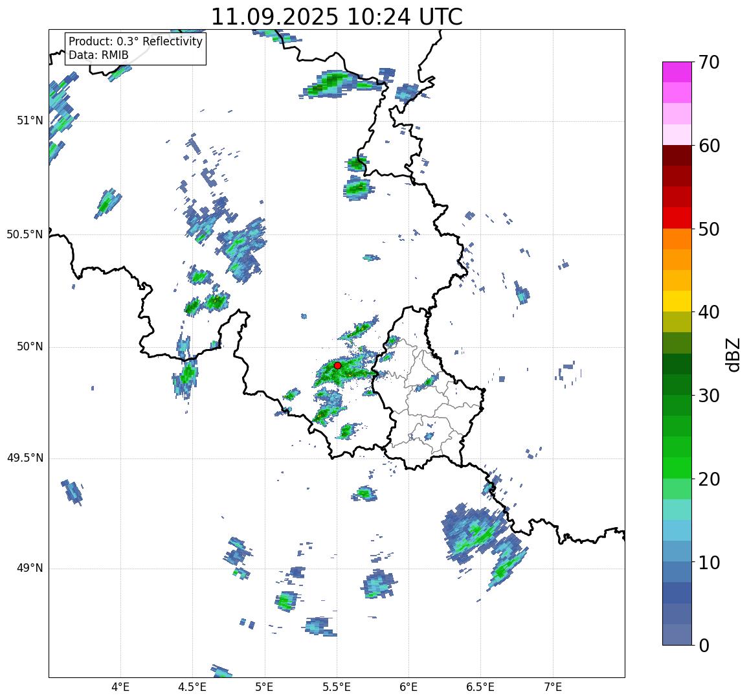Screen dimensions: 749x700
Task: Click the "Product: 0.3° Reflectivity" label
Action: click(x=136, y=41)
